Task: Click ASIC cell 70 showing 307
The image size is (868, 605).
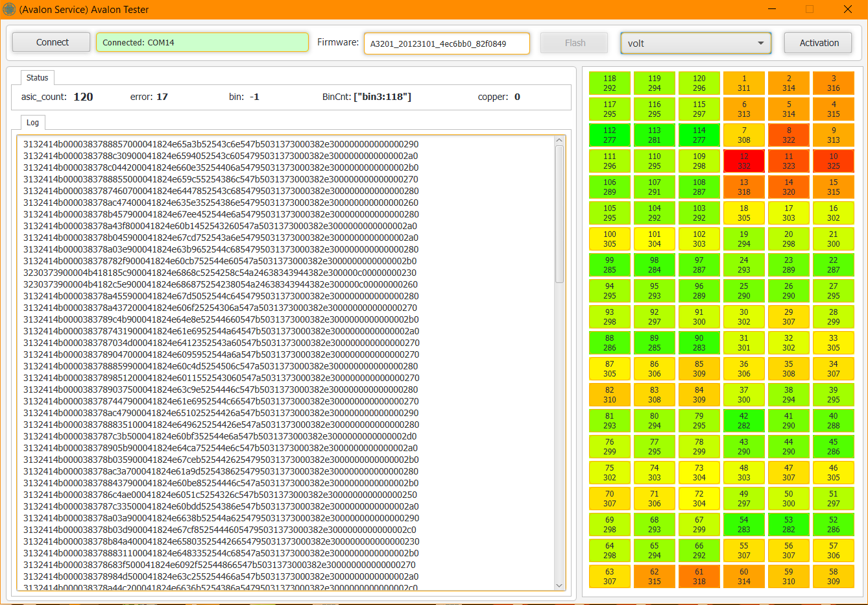Action: tap(610, 499)
